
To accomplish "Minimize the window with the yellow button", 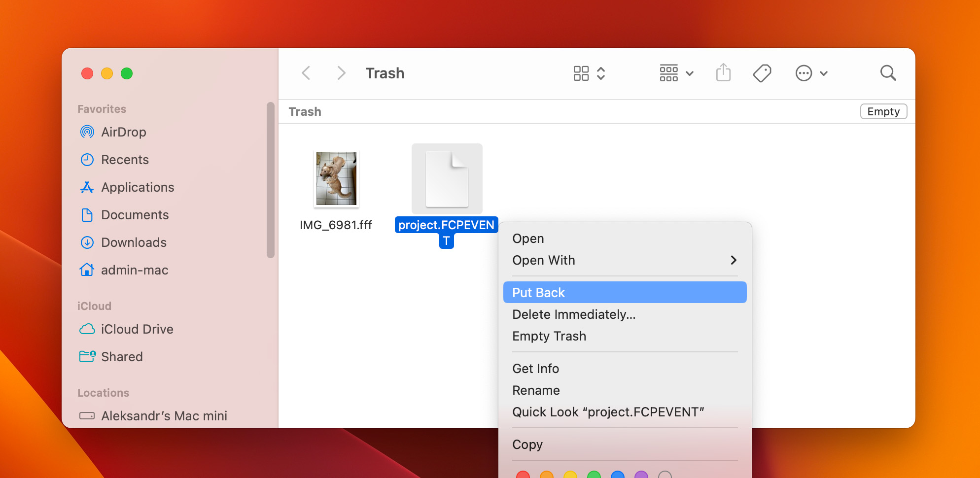I will coord(107,73).
